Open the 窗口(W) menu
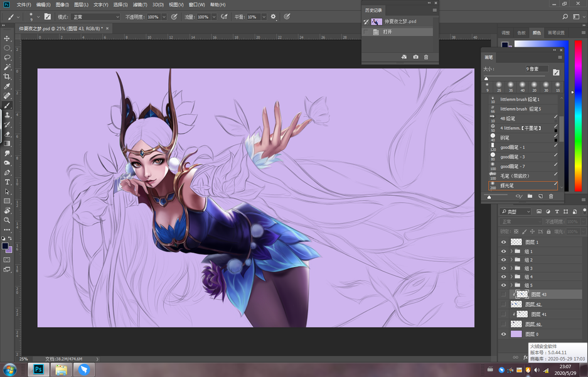588x377 pixels. (197, 5)
